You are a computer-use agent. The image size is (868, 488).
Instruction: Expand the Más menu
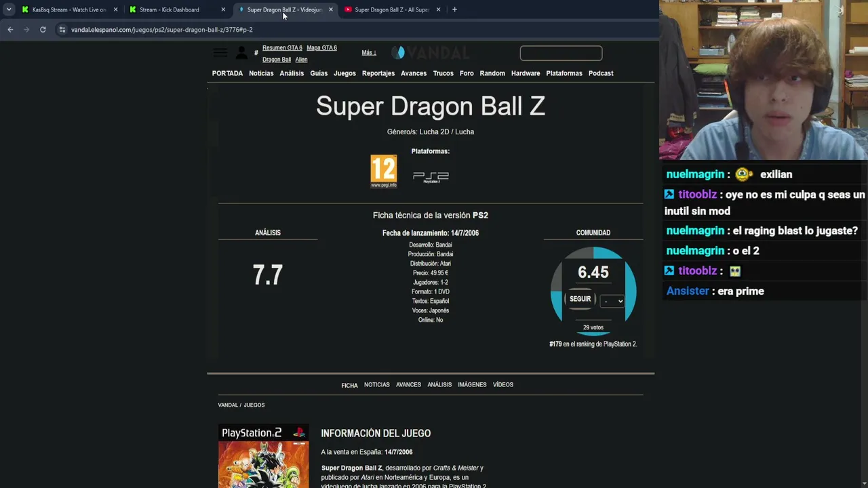pyautogui.click(x=368, y=53)
